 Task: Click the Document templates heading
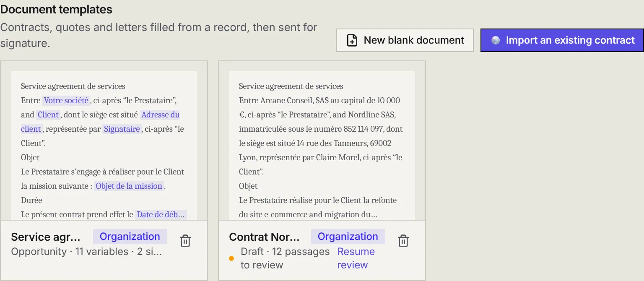click(56, 9)
